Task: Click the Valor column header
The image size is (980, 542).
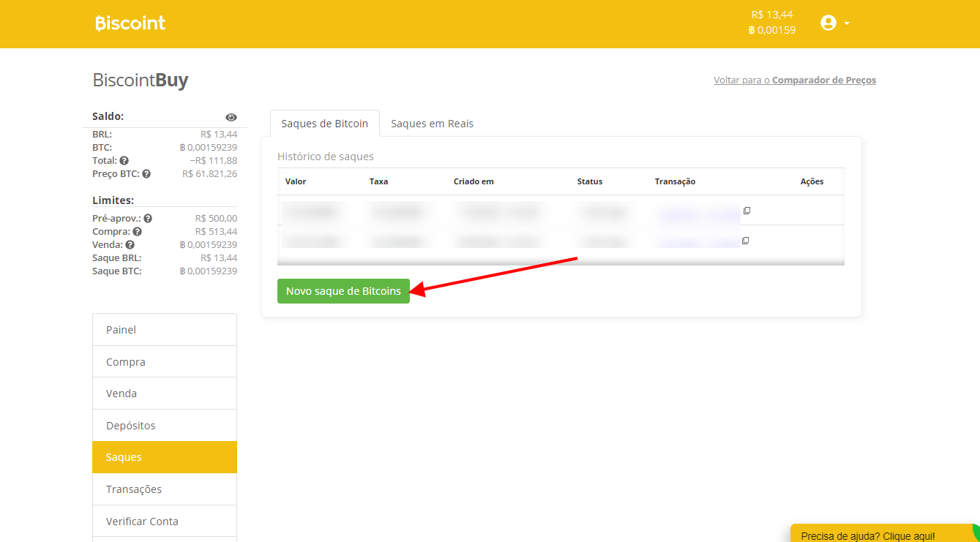Action: 296,181
